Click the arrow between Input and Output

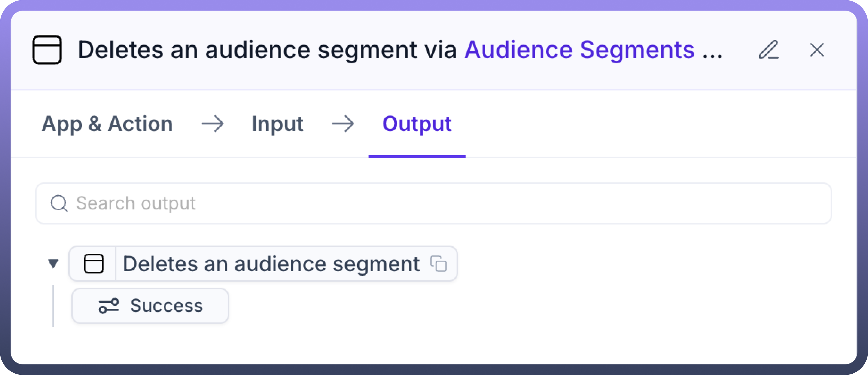click(343, 124)
